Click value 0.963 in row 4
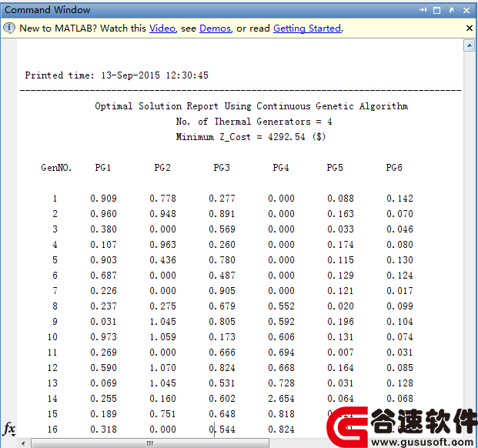478x448 pixels. 162,245
